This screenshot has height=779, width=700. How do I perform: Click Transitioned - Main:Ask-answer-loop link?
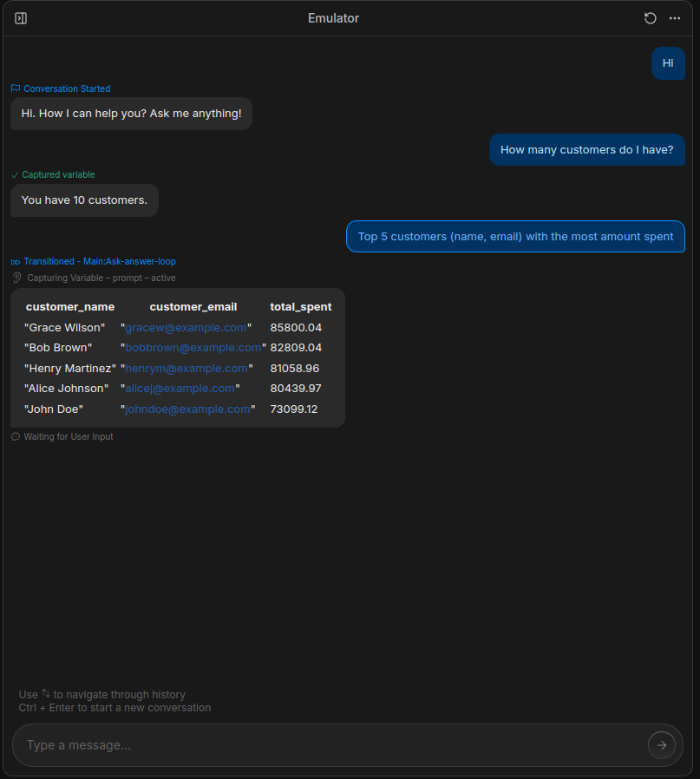click(100, 261)
